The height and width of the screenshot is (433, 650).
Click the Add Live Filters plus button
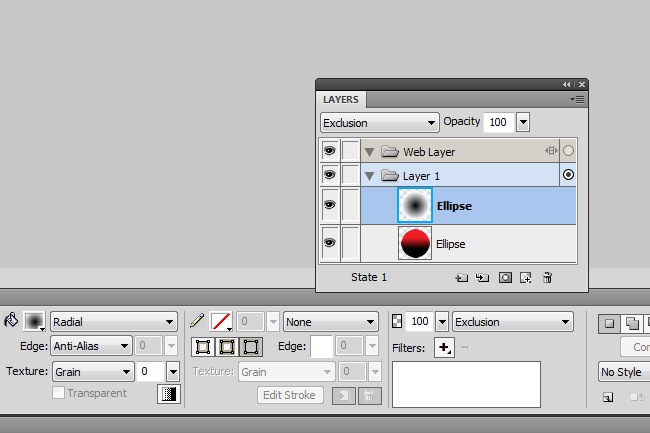[444, 348]
